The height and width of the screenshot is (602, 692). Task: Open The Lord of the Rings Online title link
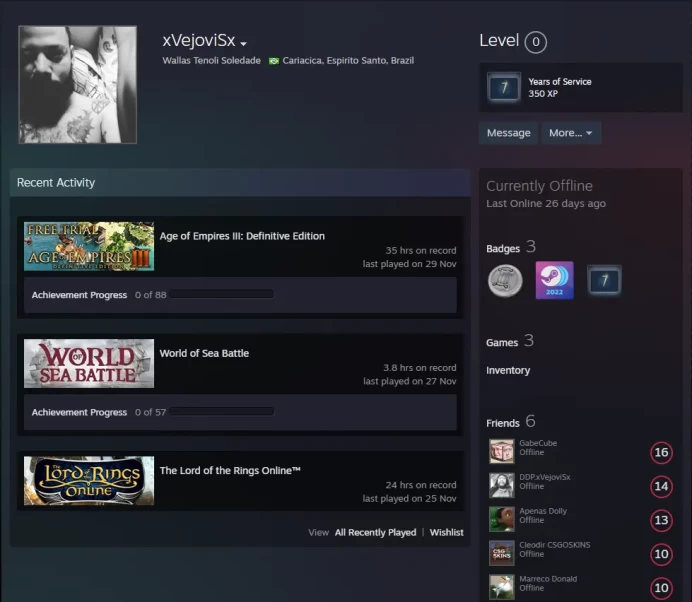pos(230,470)
